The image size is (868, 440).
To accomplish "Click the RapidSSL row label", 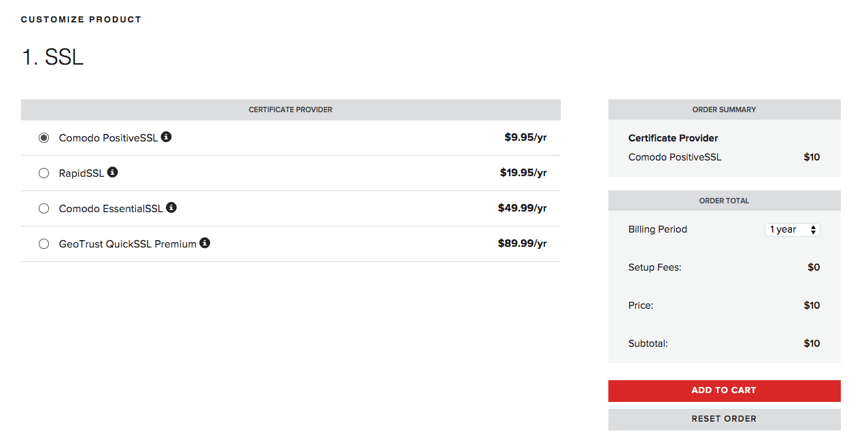I will coord(82,173).
